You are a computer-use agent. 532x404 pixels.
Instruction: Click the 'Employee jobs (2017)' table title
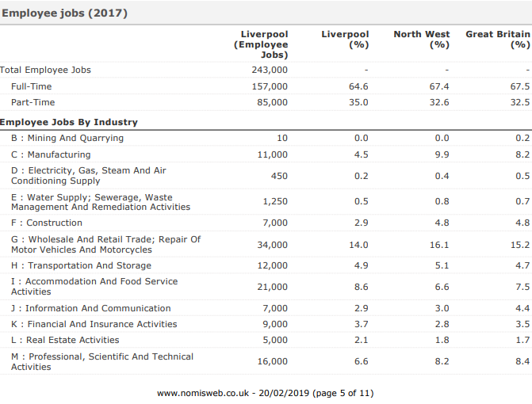(64, 13)
